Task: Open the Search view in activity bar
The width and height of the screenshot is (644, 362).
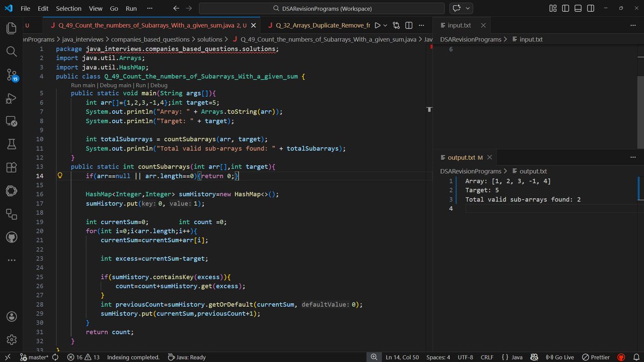Action: (12, 51)
